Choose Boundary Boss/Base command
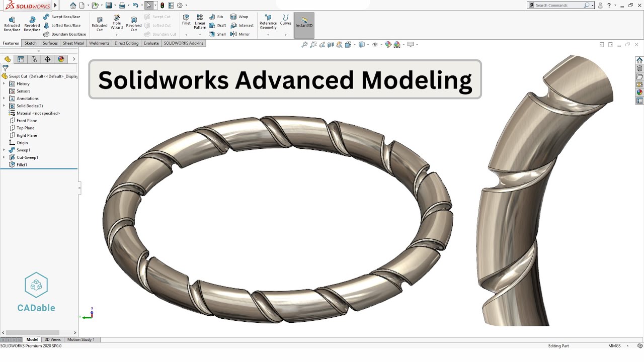The height and width of the screenshot is (362, 644). (x=64, y=34)
